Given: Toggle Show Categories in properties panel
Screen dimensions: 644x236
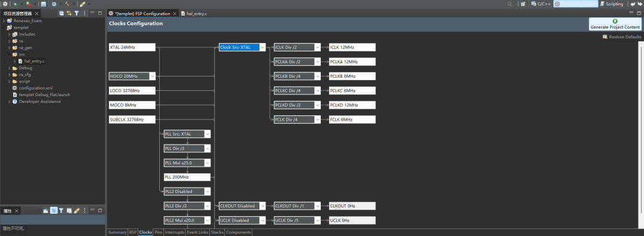Looking at the screenshot, I should click(54, 210).
